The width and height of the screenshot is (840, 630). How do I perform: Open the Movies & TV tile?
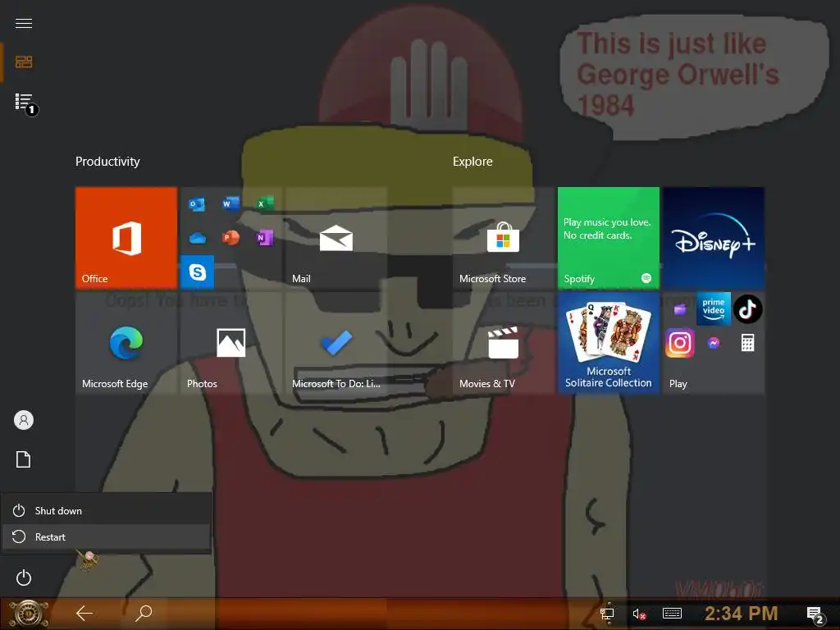[503, 343]
